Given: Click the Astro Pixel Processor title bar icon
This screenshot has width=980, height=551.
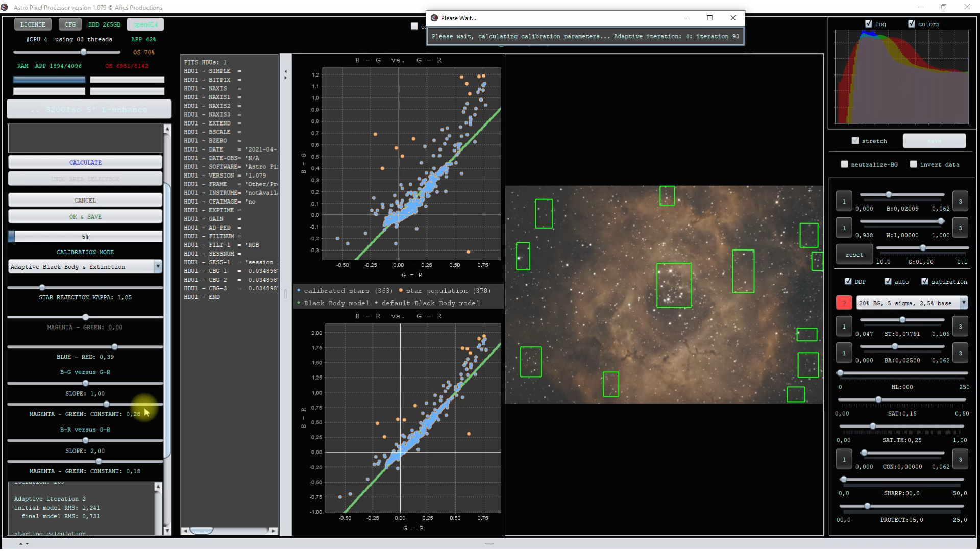Looking at the screenshot, I should 5,7.
